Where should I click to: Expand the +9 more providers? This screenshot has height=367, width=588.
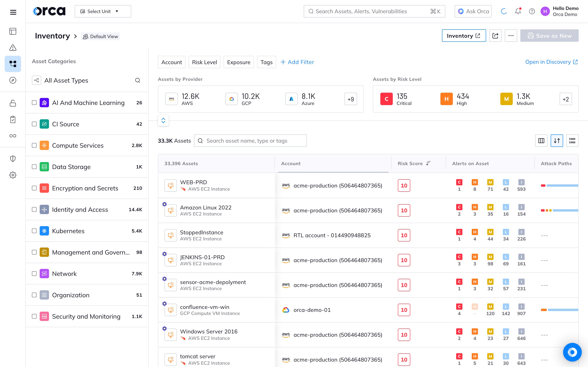[x=350, y=99]
